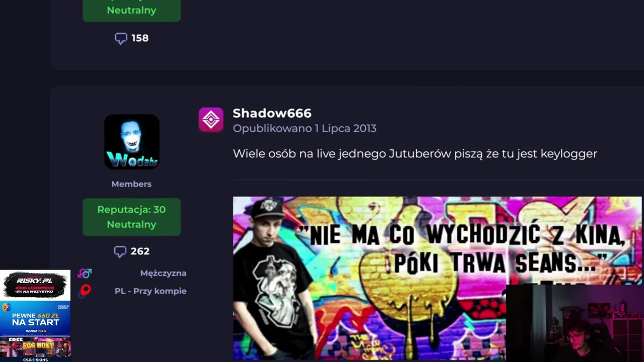
Task: Open the Egg Hunt CSGO Skins banner
Action: (35, 349)
